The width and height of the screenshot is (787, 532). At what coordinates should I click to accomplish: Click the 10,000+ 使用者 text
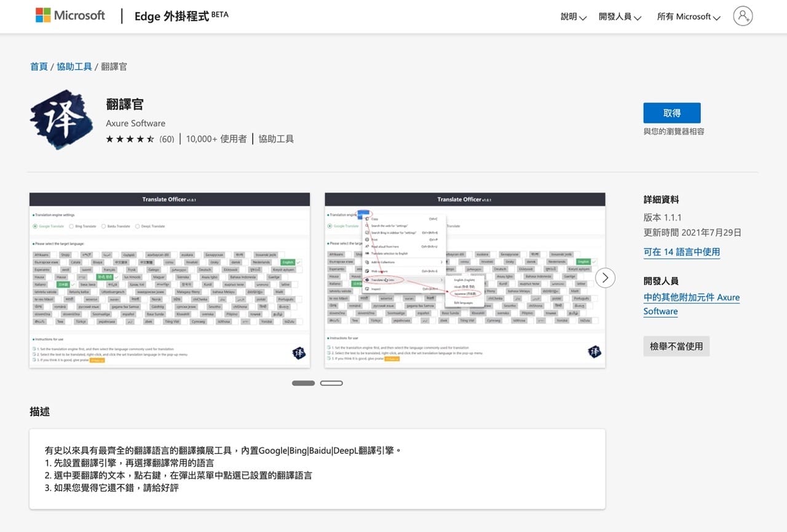216,139
